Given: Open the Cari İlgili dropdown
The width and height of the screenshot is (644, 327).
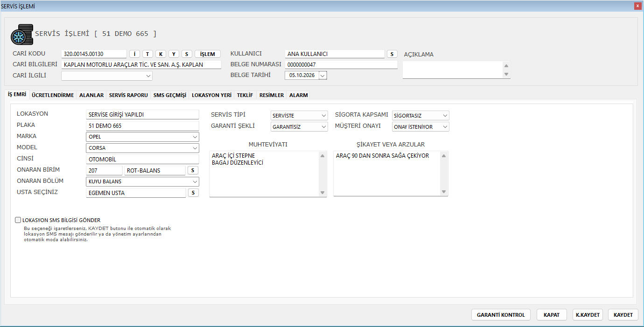Looking at the screenshot, I should click(x=148, y=76).
